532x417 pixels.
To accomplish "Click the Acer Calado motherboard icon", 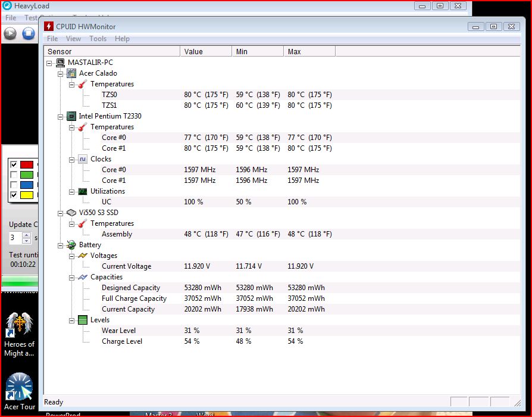I will pos(71,73).
